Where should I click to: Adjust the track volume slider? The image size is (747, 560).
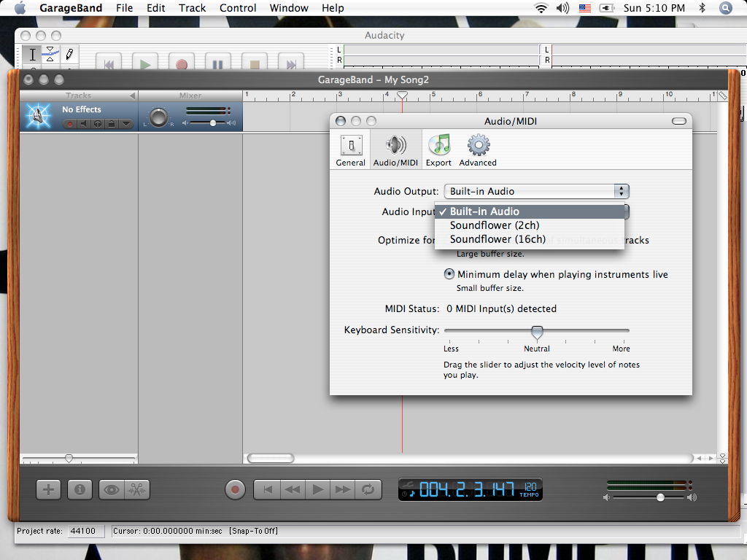(x=213, y=122)
